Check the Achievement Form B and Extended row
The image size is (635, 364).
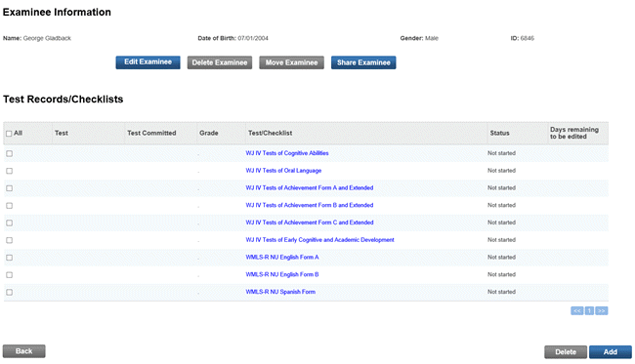tap(10, 206)
